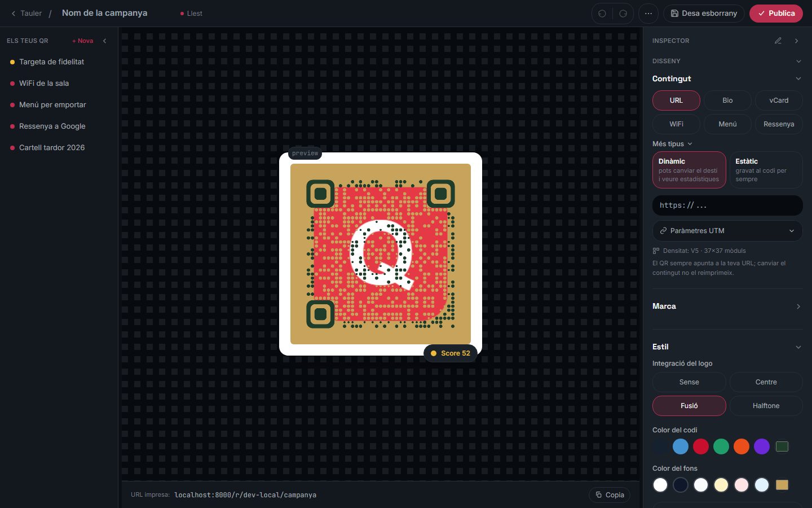Viewport: 812px width, 508px height.
Task: Choose the Estàtic QR option
Action: (x=766, y=170)
